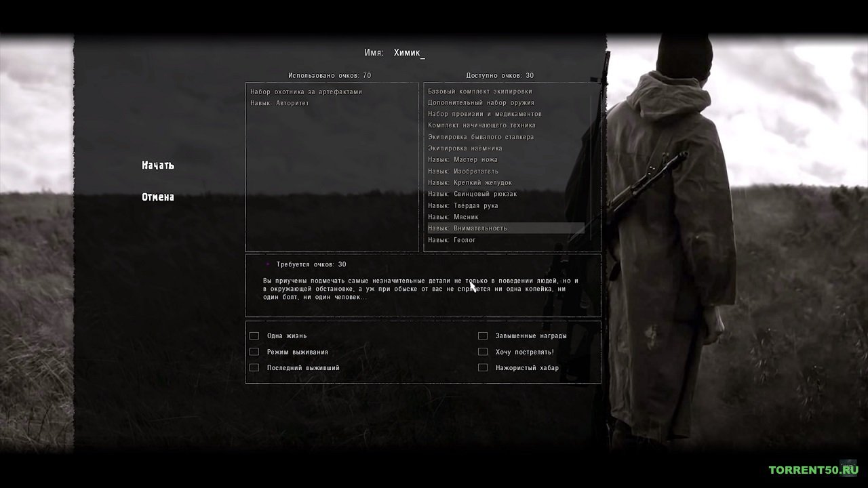Select Базовый комплект экипировки in available list
Image resolution: width=868 pixels, height=488 pixels.
480,91
